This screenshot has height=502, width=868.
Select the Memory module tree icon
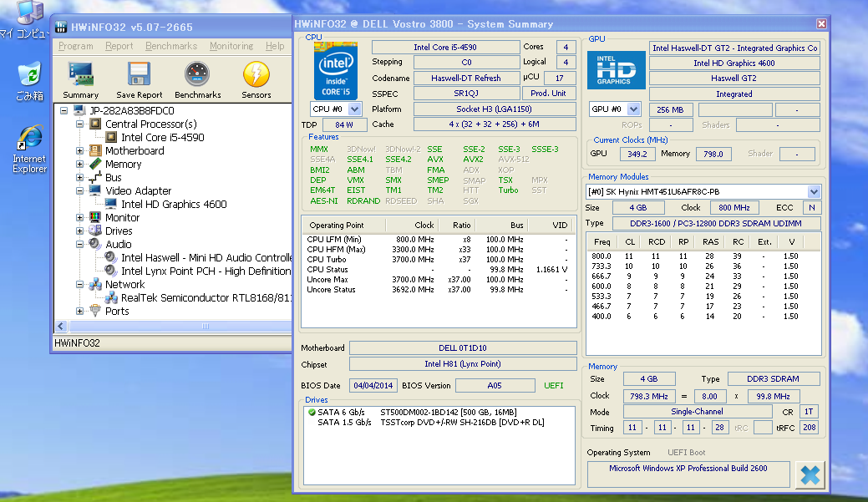96,164
